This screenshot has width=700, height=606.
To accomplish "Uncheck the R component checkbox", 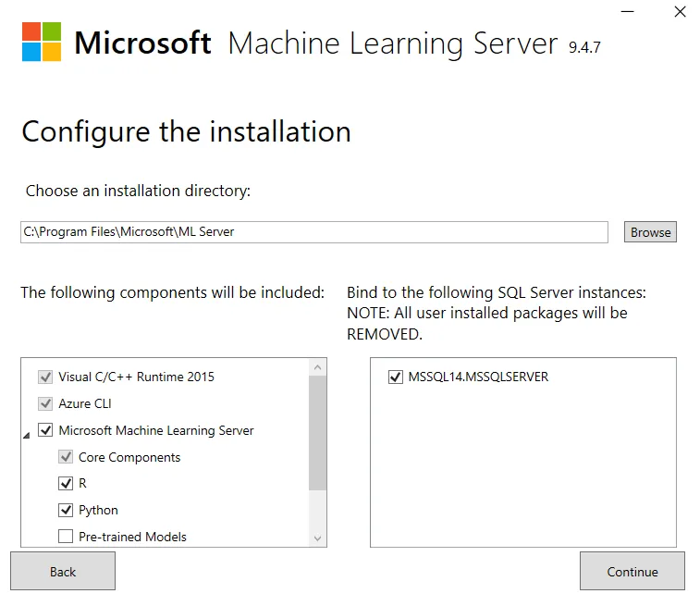I will (x=66, y=483).
